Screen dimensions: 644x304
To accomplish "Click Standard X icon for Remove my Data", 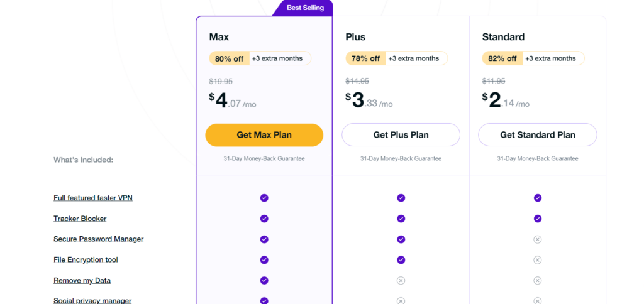I will 537,281.
